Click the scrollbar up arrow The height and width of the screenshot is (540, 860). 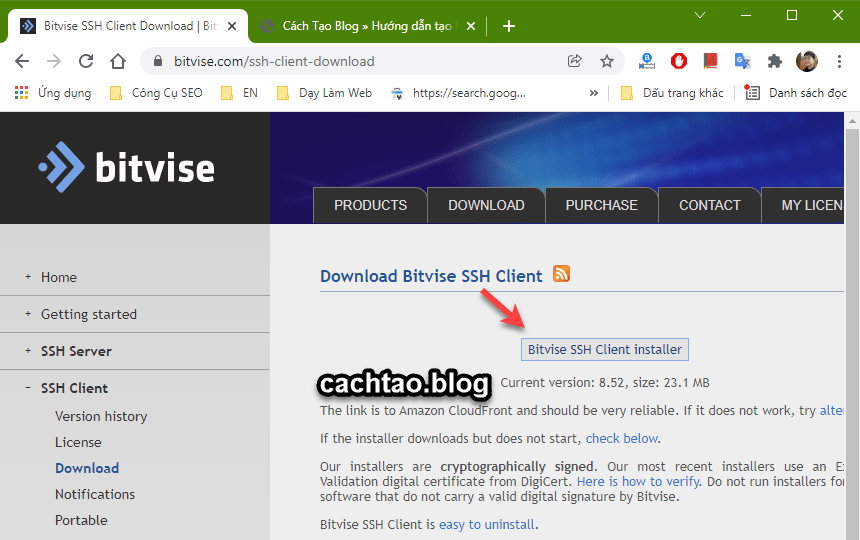[852, 120]
